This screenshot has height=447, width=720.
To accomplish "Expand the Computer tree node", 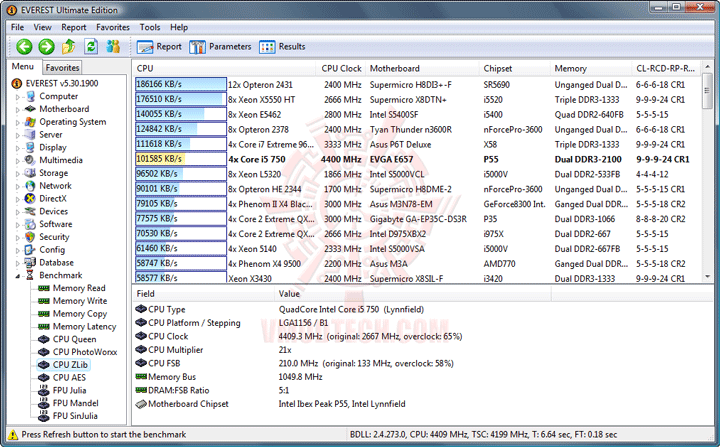I will tap(18, 97).
